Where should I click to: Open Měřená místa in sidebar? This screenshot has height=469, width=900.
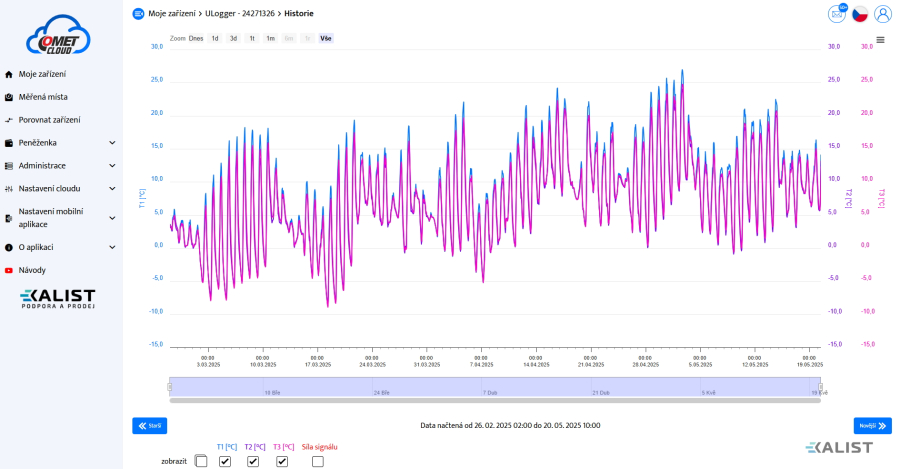coord(43,97)
